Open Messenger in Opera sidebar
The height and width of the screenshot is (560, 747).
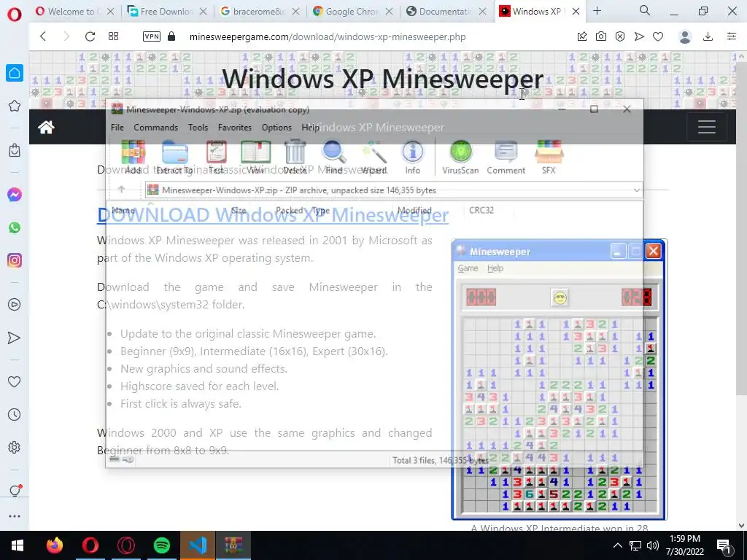15,195
